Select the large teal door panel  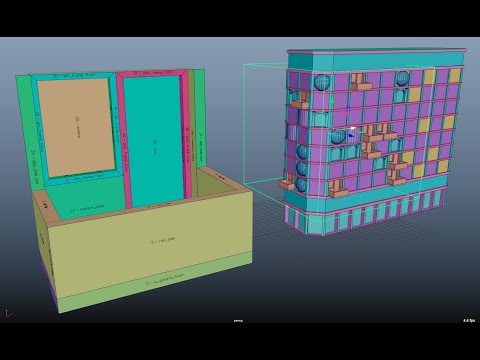(154, 140)
